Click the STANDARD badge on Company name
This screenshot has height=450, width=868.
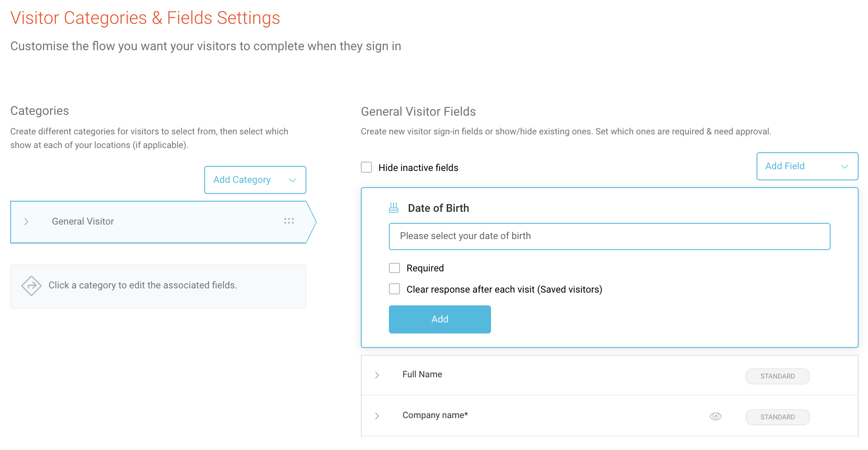[x=777, y=417]
